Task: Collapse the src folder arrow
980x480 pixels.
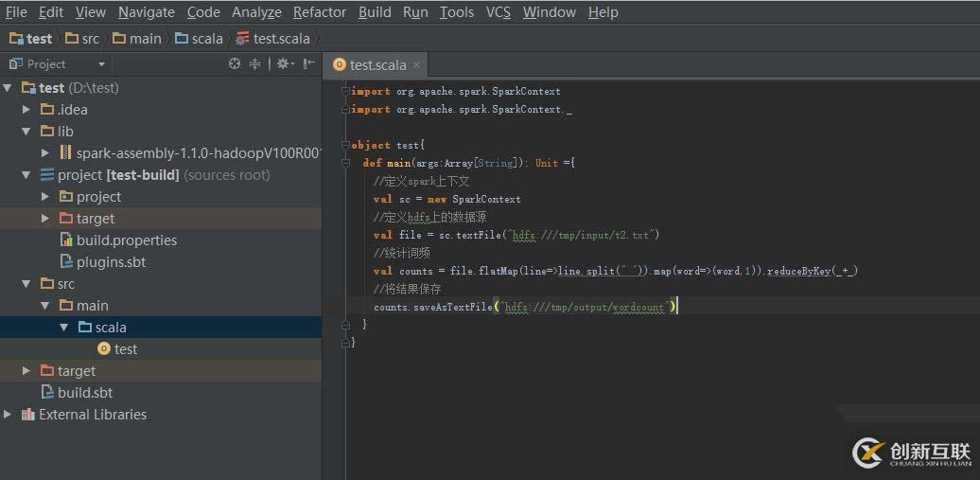Action: 26,284
